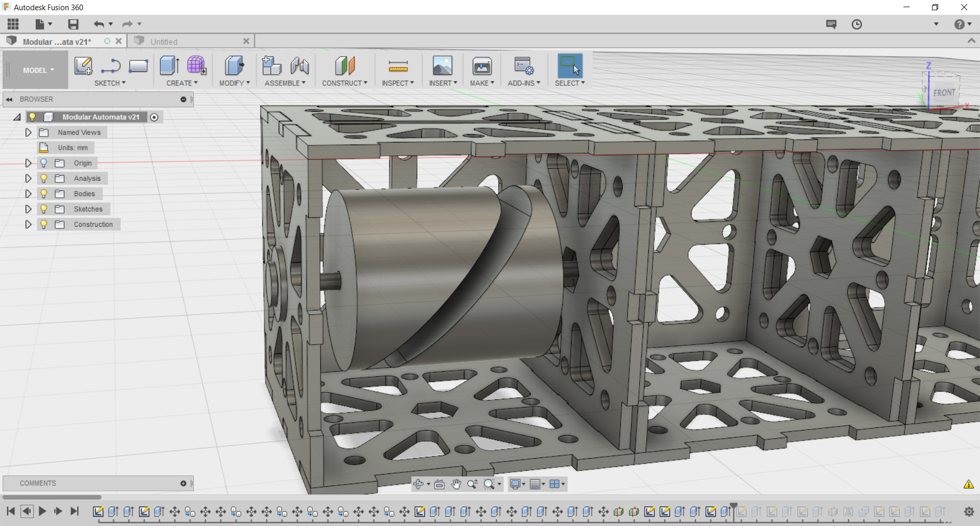980x526 pixels.
Task: Undo the last action
Action: click(x=99, y=24)
